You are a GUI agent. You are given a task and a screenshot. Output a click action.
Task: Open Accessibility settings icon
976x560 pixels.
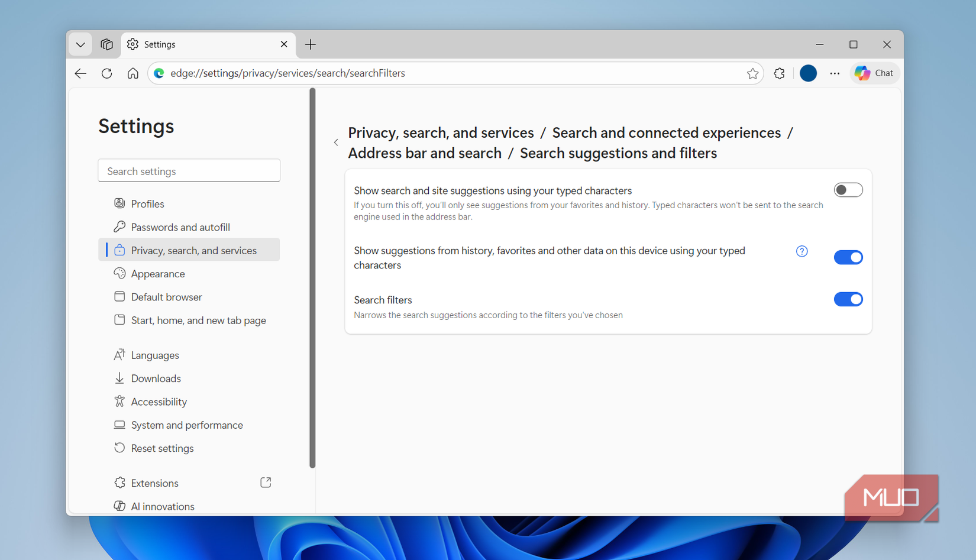120,402
